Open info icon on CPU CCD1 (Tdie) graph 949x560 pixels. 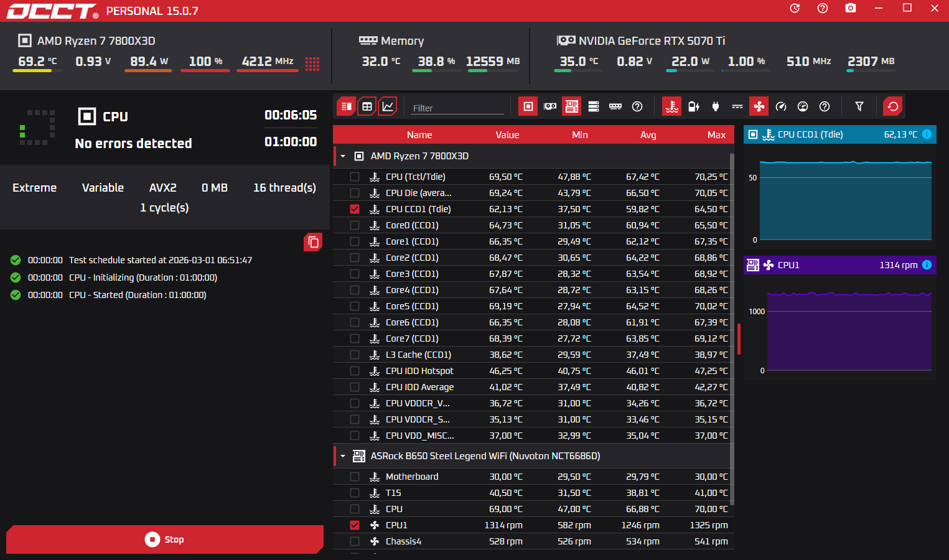click(927, 134)
